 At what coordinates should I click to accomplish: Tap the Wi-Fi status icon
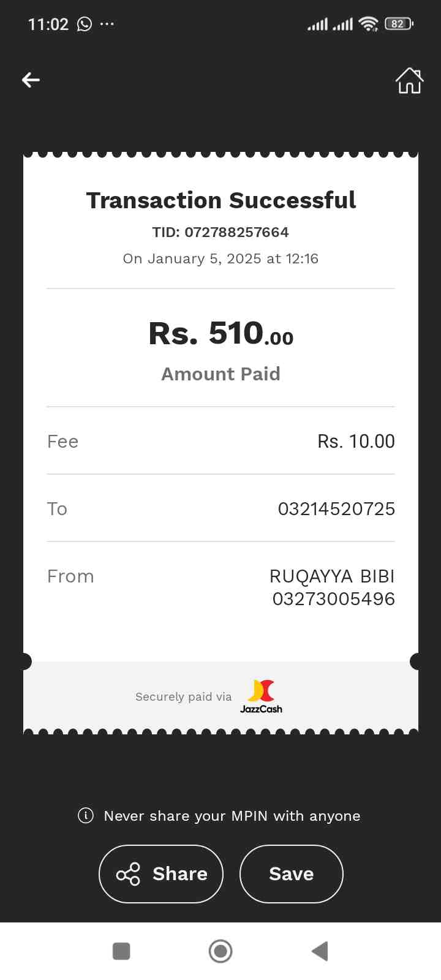[x=368, y=24]
